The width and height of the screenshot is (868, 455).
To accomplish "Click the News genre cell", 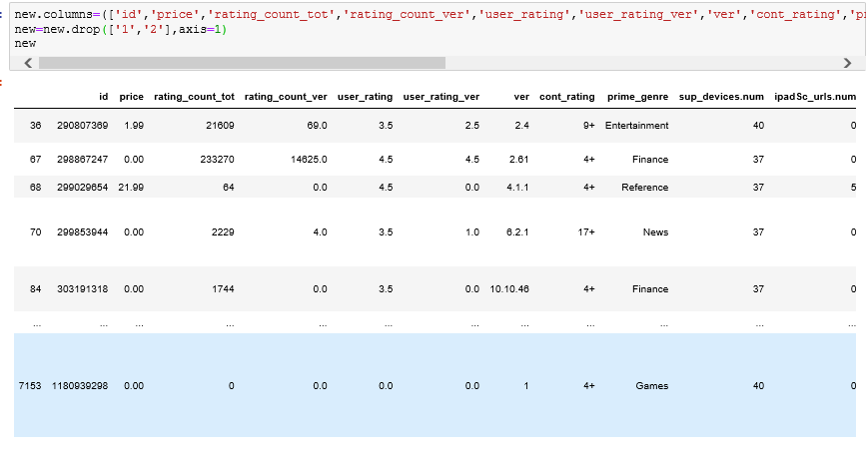I will point(655,232).
